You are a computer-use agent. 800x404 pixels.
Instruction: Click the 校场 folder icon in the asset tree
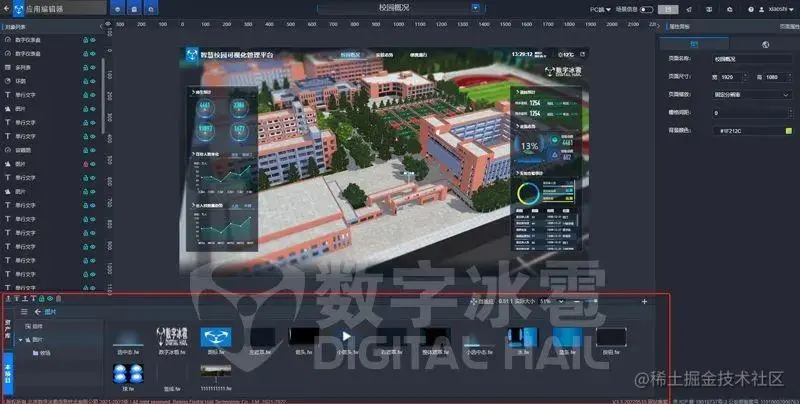click(x=35, y=352)
